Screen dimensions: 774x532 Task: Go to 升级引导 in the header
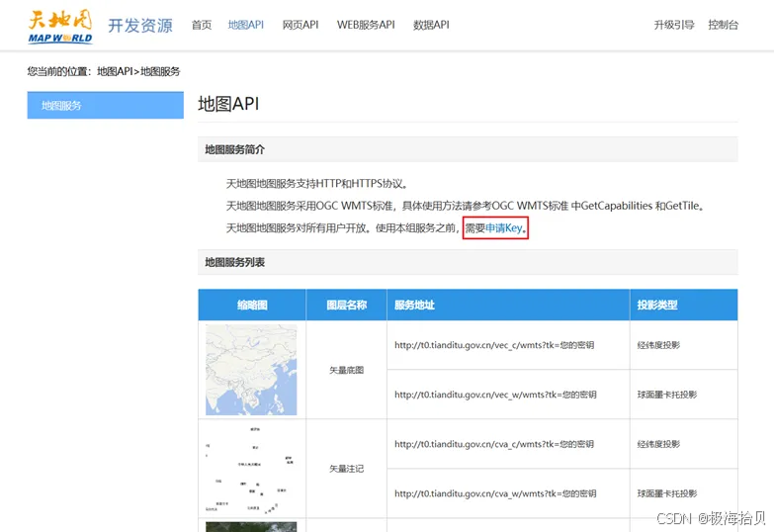(x=674, y=25)
